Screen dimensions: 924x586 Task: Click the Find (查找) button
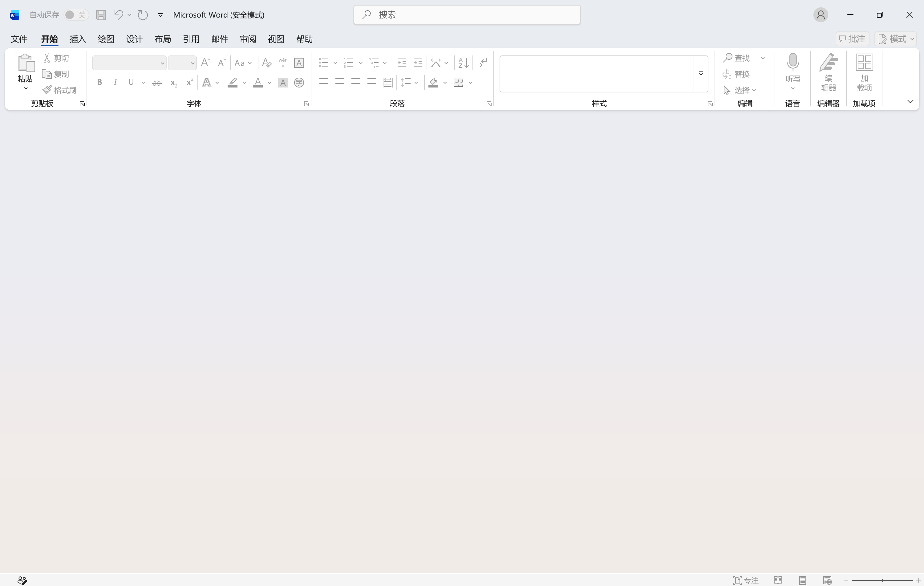click(736, 58)
